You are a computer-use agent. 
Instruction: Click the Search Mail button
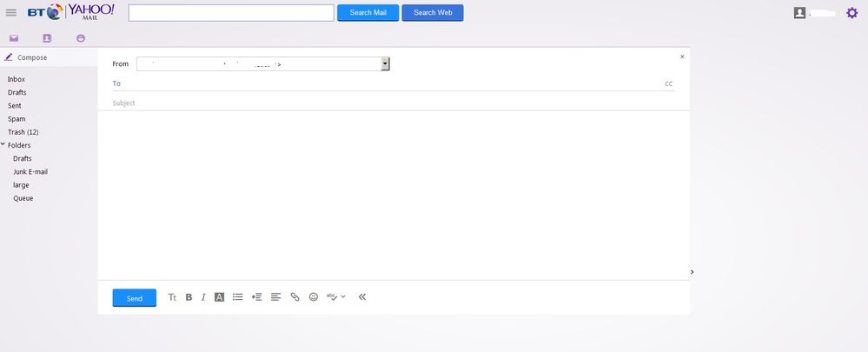point(368,13)
